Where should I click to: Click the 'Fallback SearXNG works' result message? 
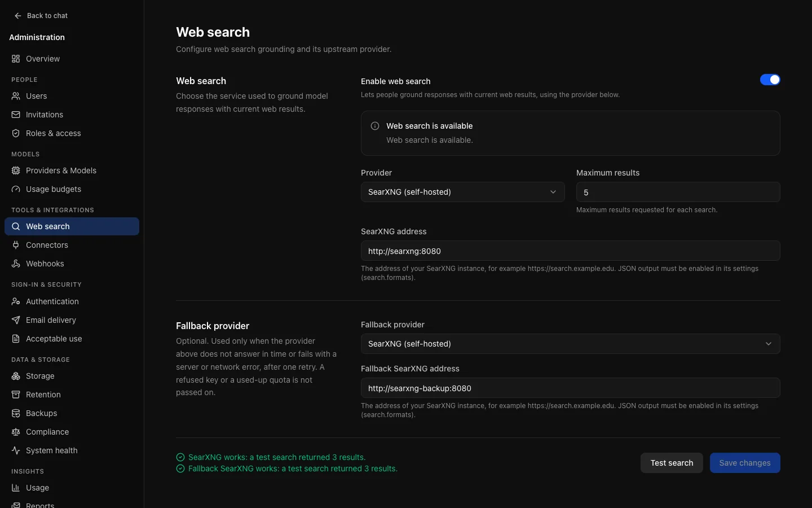click(293, 468)
